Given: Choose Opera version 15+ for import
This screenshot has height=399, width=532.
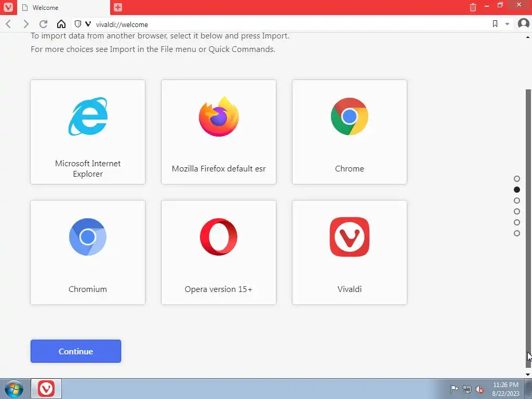Looking at the screenshot, I should click(x=219, y=252).
